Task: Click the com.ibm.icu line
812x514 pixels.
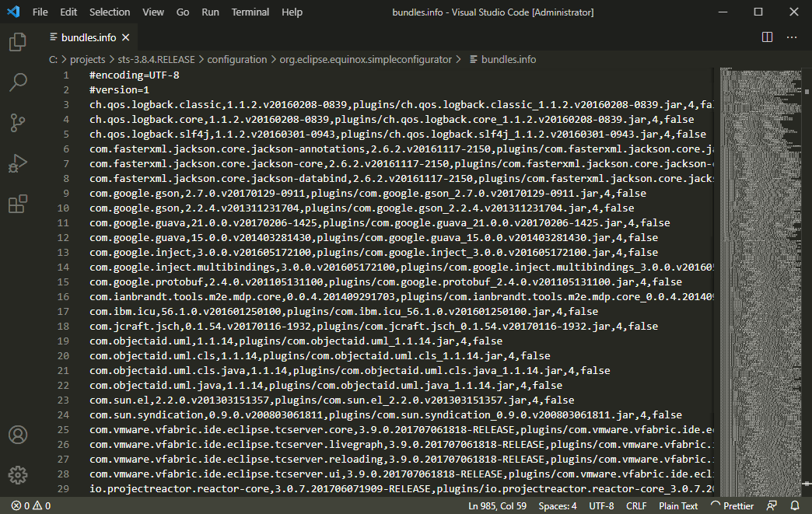Action: pyautogui.click(x=344, y=312)
